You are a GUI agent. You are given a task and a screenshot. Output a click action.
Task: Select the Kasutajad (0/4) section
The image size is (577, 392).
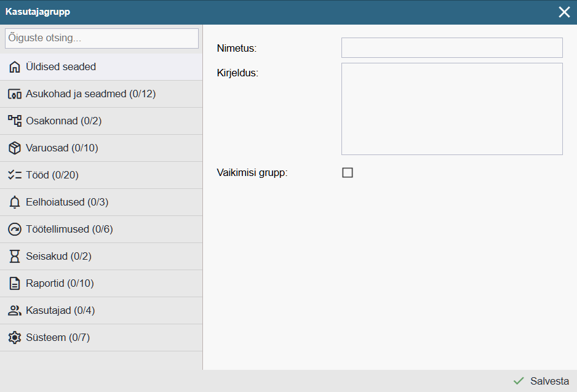click(60, 311)
